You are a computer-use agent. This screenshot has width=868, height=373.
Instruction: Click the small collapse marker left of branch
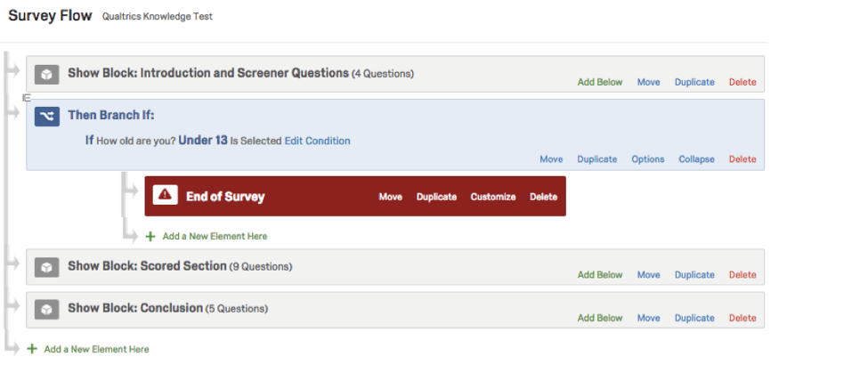tap(27, 96)
